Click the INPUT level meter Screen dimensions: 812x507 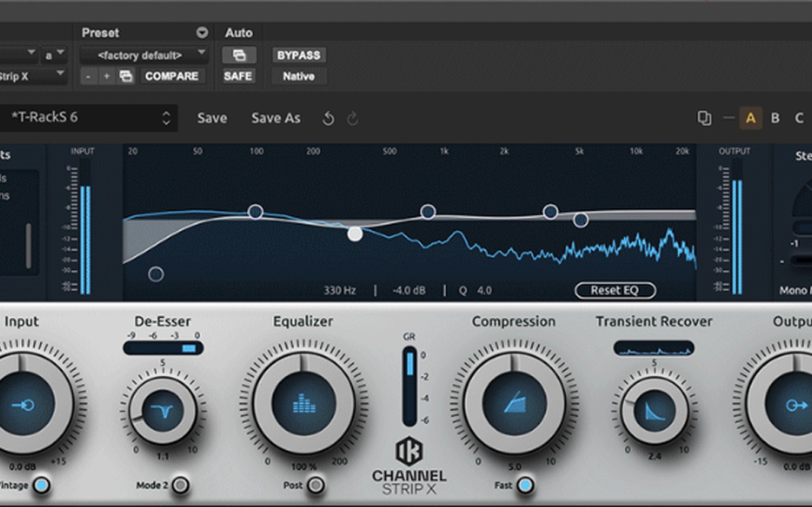pos(85,227)
